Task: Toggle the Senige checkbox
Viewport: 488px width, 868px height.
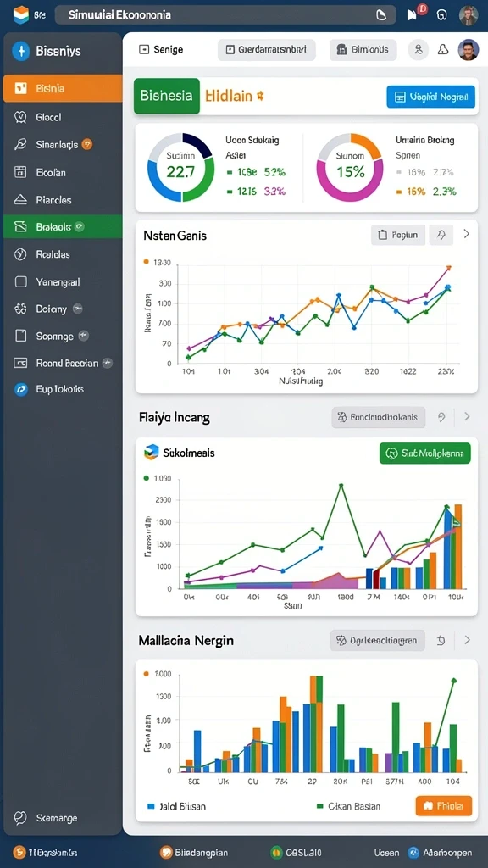Action: pos(144,50)
